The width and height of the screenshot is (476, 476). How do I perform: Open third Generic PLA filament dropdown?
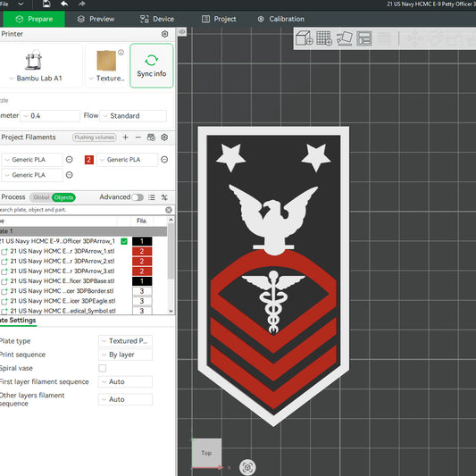pos(32,175)
